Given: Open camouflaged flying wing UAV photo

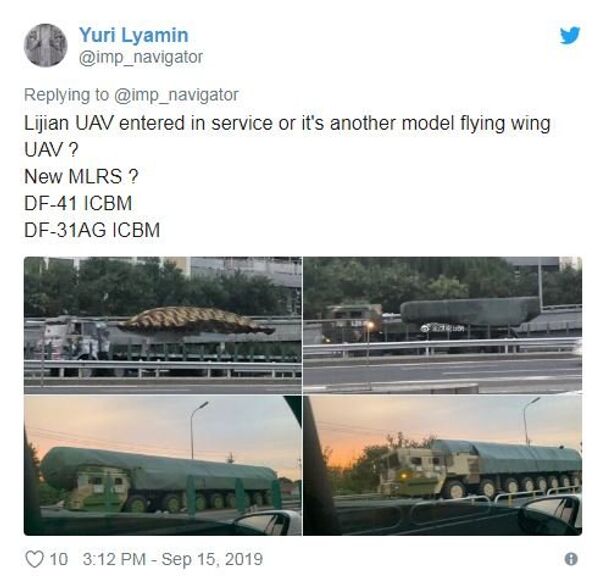Looking at the screenshot, I should tap(163, 325).
